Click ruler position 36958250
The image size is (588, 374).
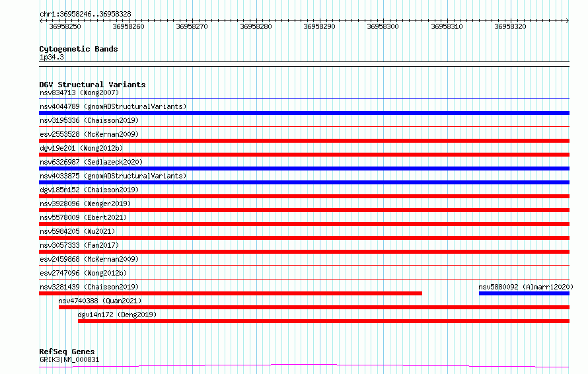click(x=65, y=26)
